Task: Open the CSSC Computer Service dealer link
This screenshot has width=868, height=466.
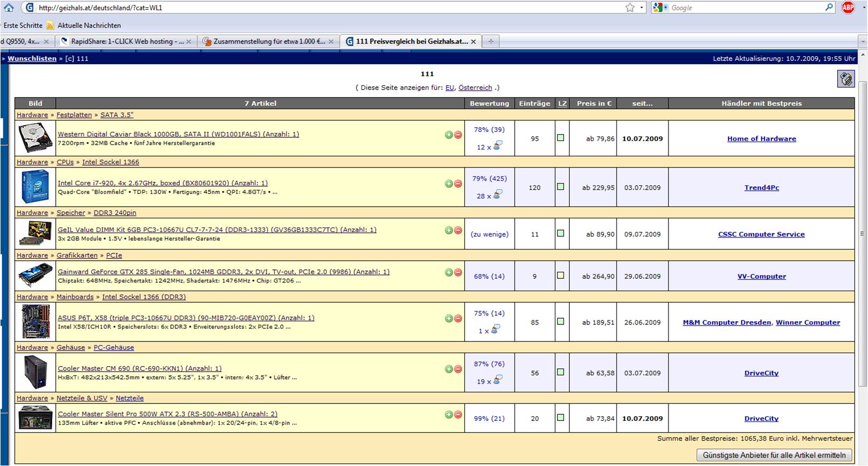Action: [761, 234]
